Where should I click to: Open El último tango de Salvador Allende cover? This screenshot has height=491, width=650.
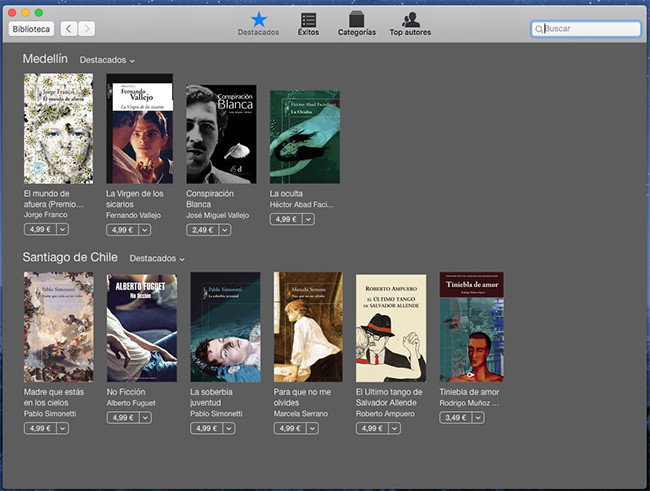tap(391, 328)
